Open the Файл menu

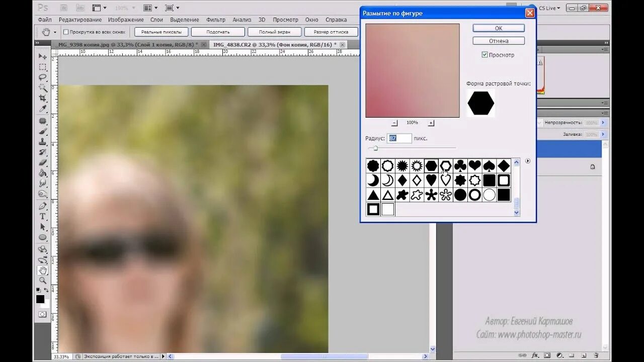[45, 20]
